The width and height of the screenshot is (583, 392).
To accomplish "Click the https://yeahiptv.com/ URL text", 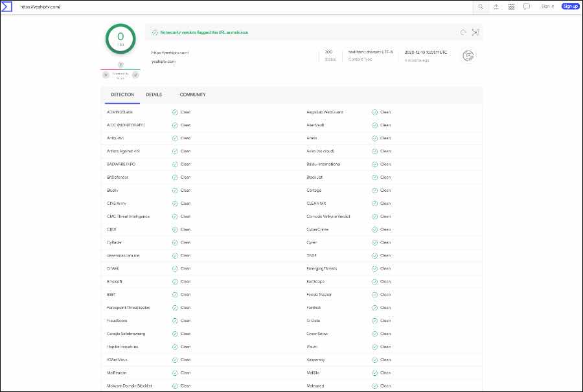I will coord(170,52).
